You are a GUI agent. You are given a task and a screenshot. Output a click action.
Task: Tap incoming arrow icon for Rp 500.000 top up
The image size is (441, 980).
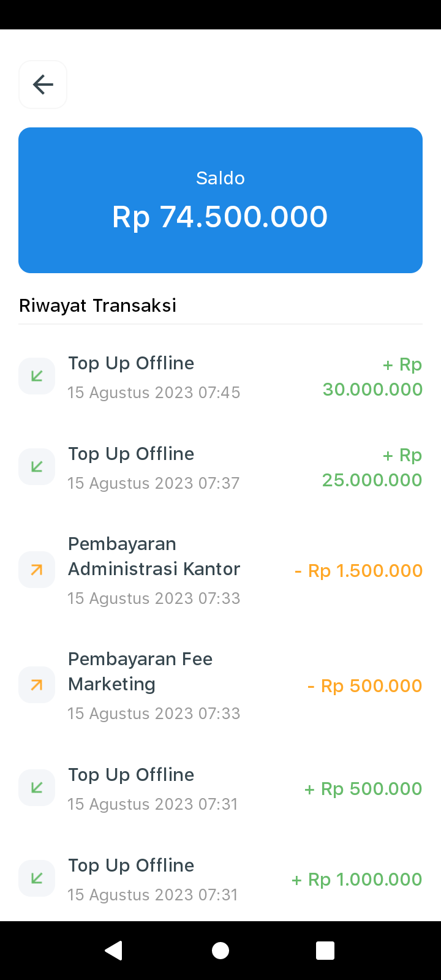coord(37,788)
